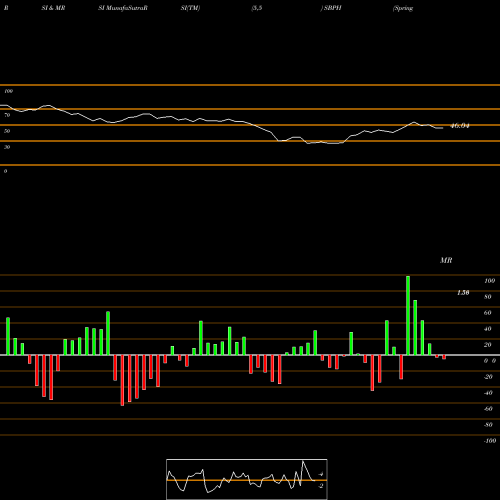Click the end of the RSI line
This screenshot has height=500, width=500.
[x=443, y=128]
